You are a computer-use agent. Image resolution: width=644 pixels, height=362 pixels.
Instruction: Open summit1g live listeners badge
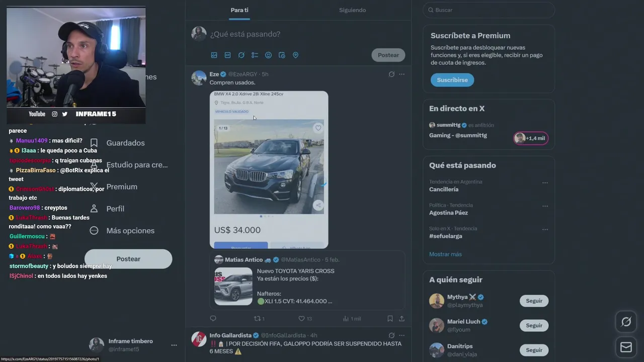coord(531,138)
